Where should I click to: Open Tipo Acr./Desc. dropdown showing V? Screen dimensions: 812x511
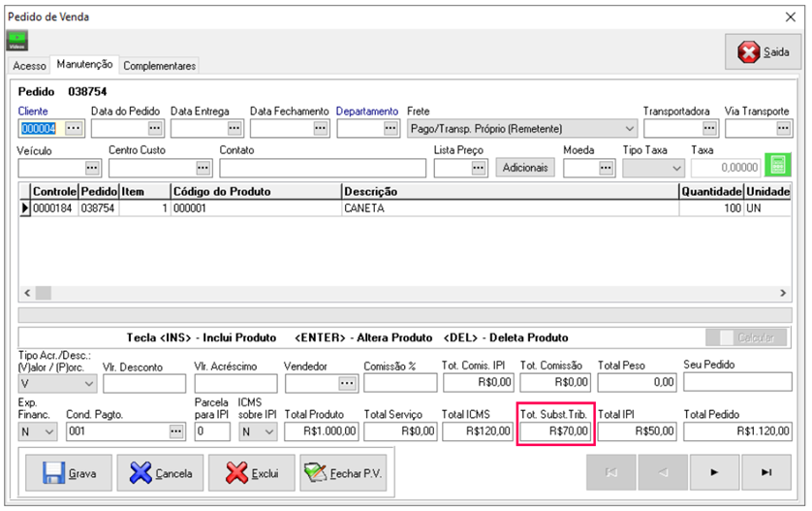click(x=89, y=383)
